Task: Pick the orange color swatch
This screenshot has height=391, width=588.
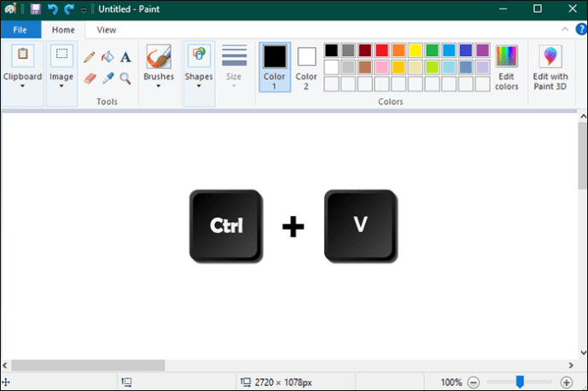Action: pos(399,50)
